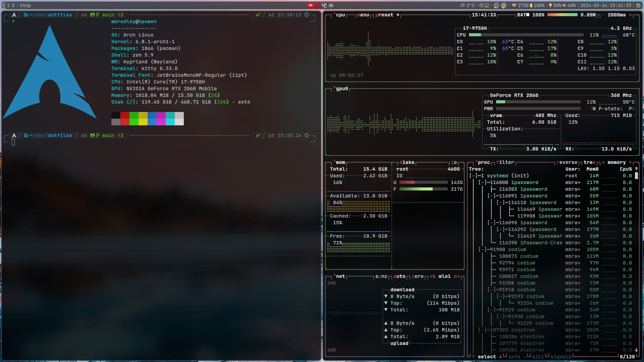This screenshot has width=644, height=362.
Task: Increase update interval with plus sign
Action: pyautogui.click(x=630, y=15)
